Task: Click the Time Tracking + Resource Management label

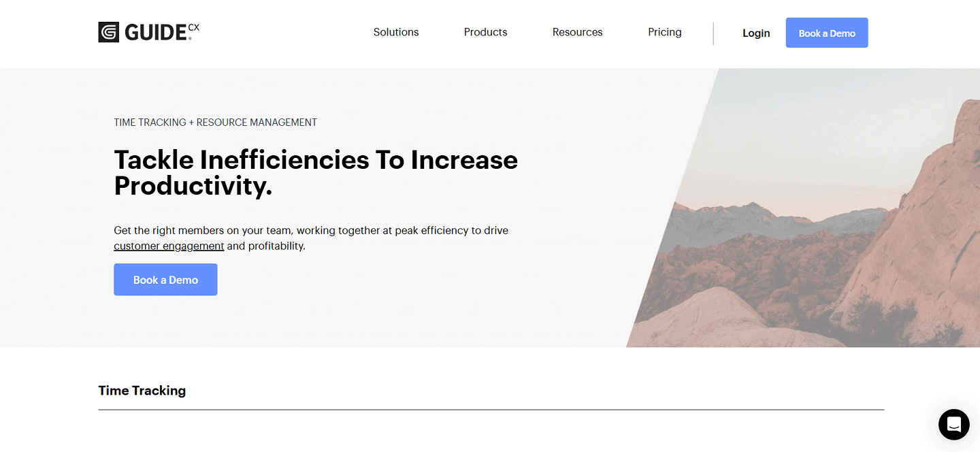Action: tap(215, 123)
